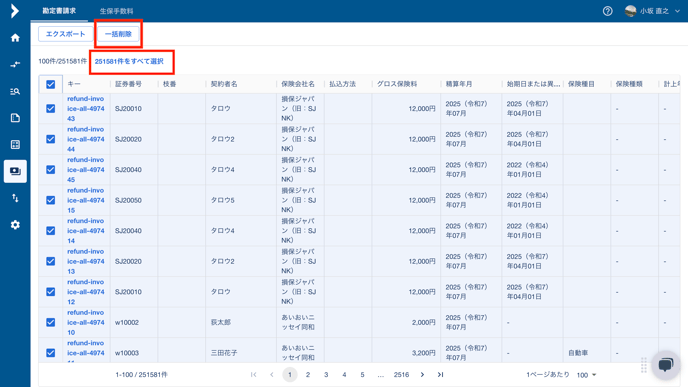
Task: Go to page 2
Action: [308, 374]
